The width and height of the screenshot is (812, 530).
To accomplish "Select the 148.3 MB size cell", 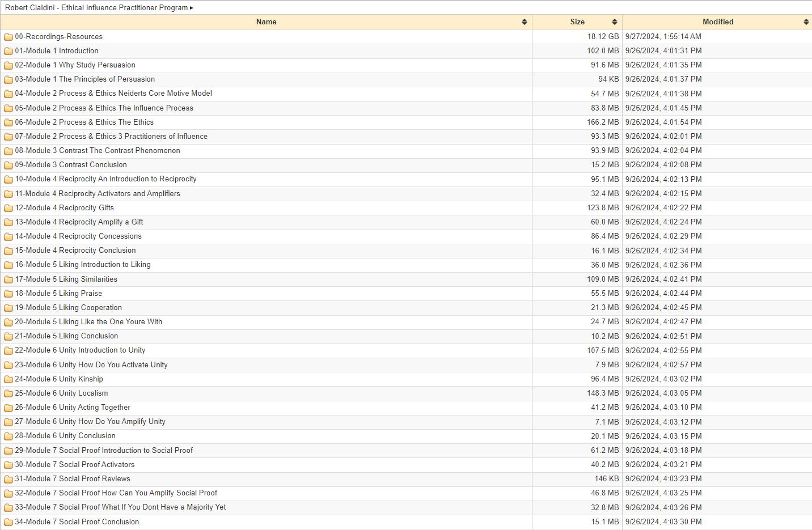I will pyautogui.click(x=603, y=393).
